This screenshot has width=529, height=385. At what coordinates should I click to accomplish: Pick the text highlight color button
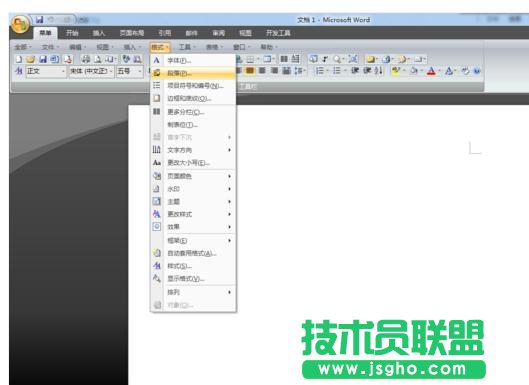pyautogui.click(x=396, y=71)
